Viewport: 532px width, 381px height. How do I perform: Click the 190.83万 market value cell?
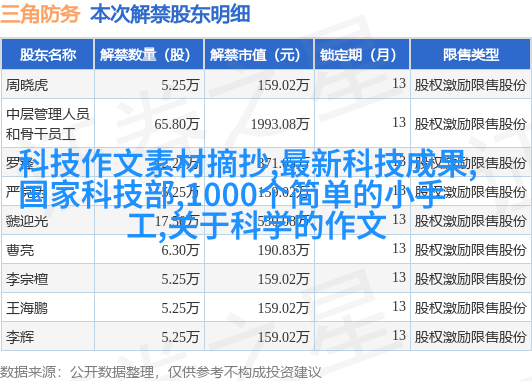(283, 250)
